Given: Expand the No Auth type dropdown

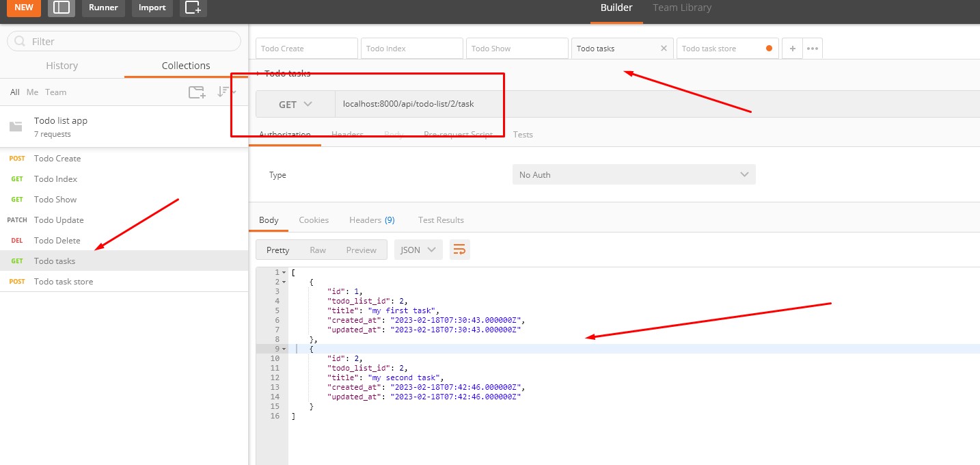Looking at the screenshot, I should point(634,175).
